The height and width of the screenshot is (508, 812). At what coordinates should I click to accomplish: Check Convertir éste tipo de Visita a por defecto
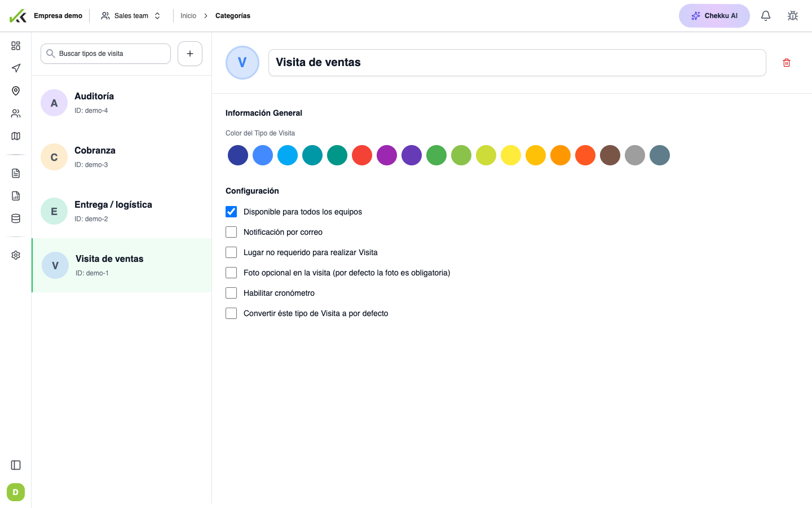[231, 313]
